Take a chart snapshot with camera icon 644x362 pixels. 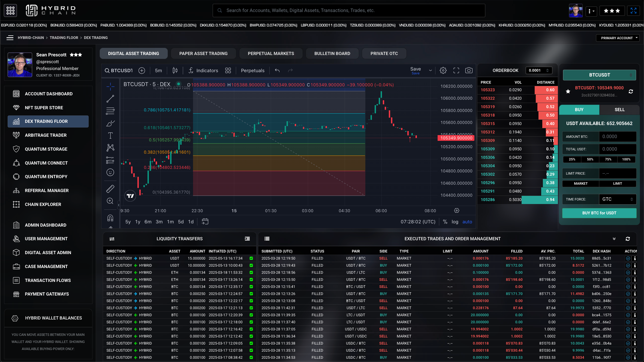pos(469,71)
